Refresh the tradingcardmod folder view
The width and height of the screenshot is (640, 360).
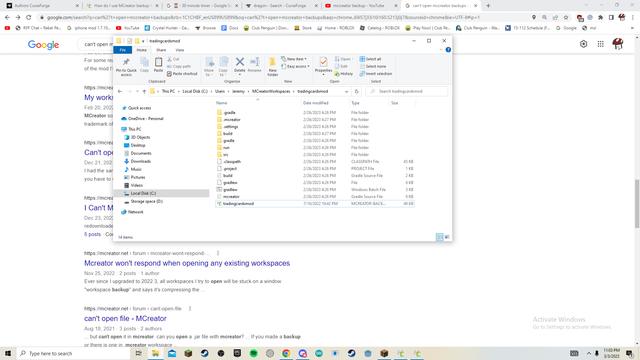[356, 91]
